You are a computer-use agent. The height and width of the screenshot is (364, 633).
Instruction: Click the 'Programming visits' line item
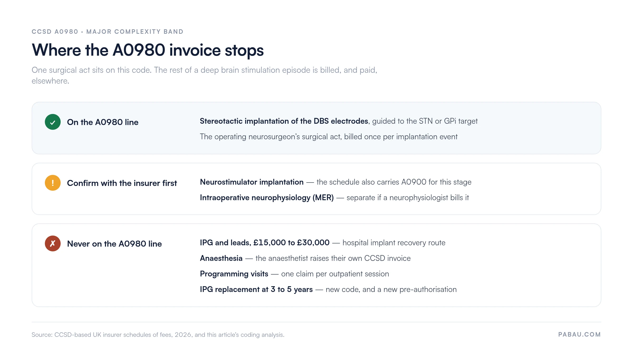tap(234, 274)
